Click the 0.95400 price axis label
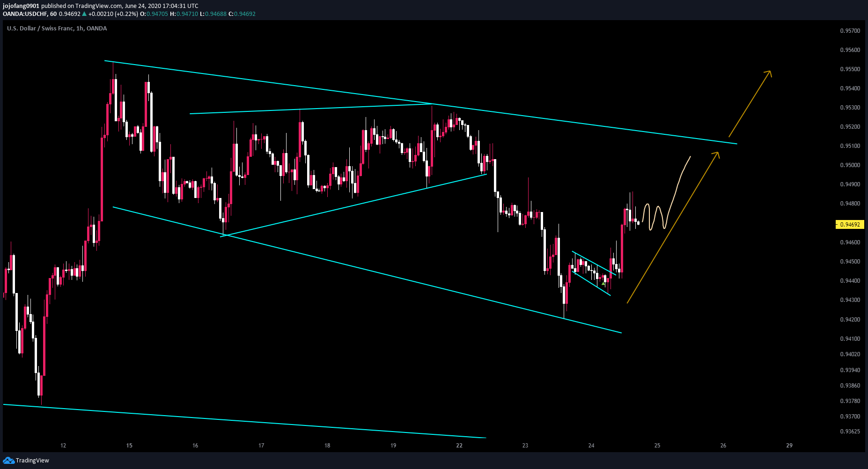The height and width of the screenshot is (469, 868). (850, 88)
